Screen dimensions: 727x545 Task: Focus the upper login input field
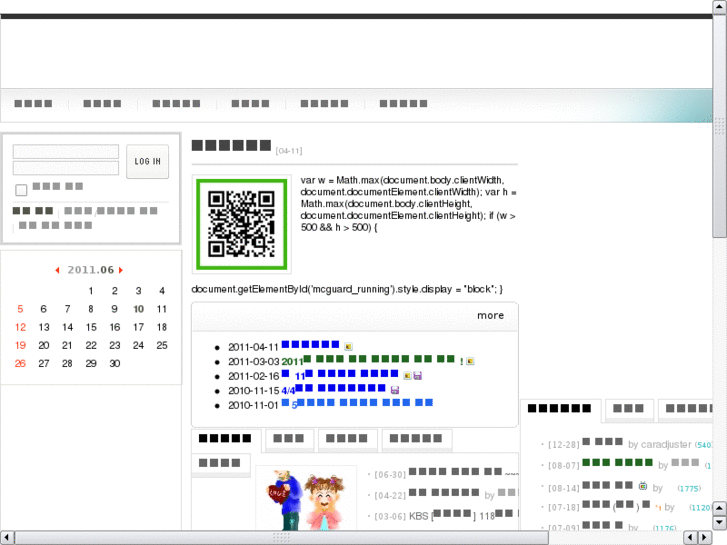[x=66, y=152]
